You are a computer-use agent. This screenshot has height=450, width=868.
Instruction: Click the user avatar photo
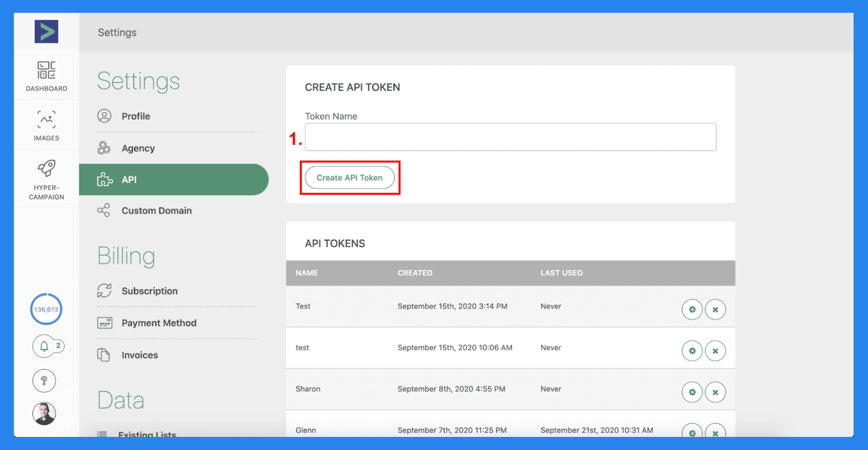tap(44, 414)
